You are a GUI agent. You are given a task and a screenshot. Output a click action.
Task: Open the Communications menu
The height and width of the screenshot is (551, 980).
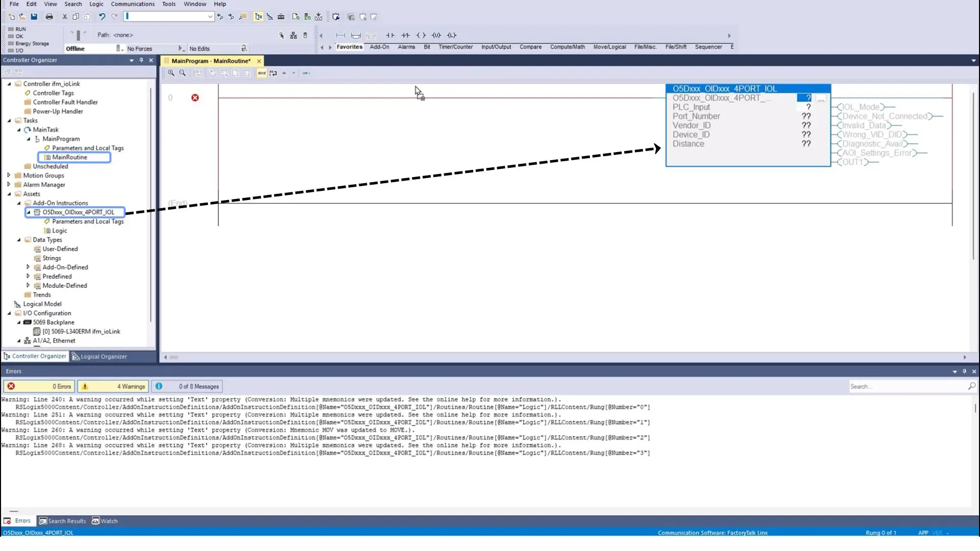tap(133, 4)
